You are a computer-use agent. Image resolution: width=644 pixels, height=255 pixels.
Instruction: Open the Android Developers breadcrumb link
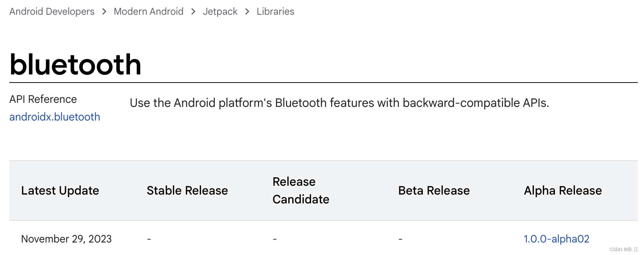click(52, 11)
